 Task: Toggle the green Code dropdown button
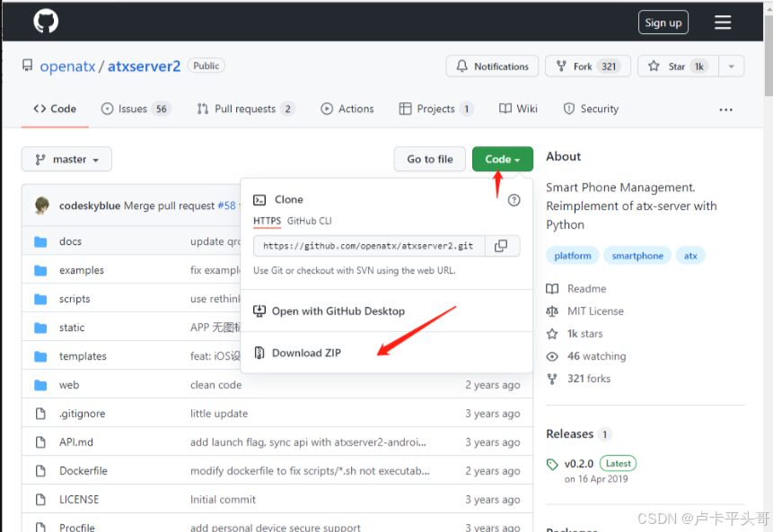tap(503, 159)
